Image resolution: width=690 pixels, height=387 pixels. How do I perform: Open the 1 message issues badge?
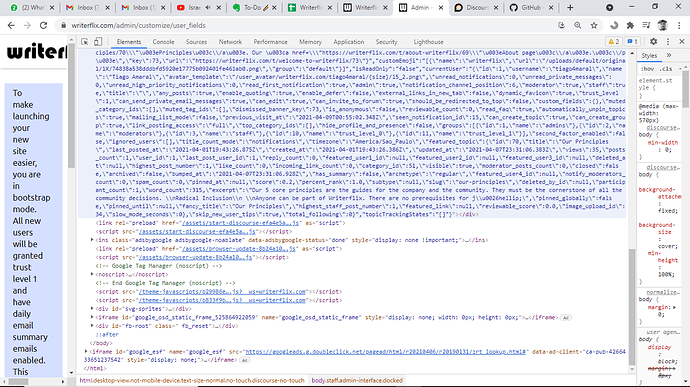[x=632, y=42]
